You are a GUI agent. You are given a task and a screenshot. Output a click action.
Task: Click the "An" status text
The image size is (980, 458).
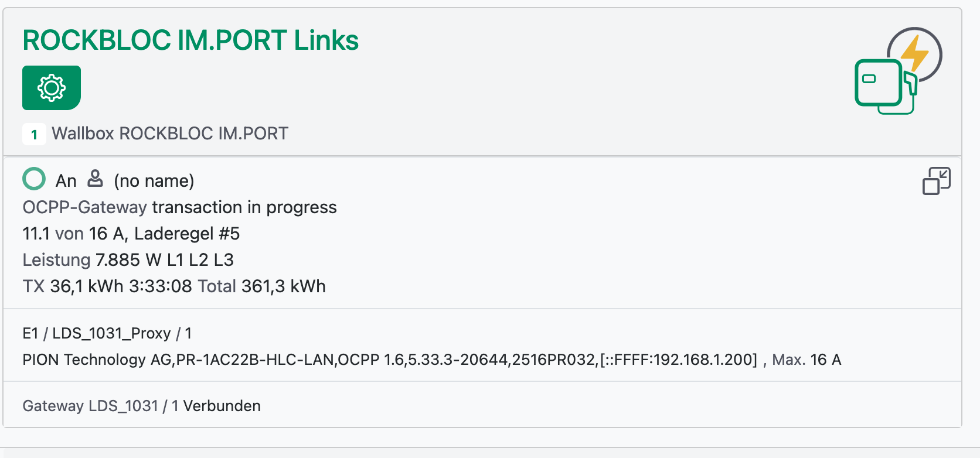coord(66,181)
